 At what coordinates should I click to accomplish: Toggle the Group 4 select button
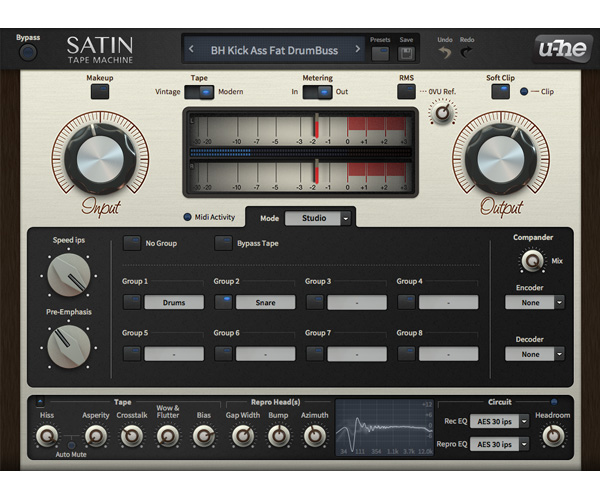coord(406,302)
